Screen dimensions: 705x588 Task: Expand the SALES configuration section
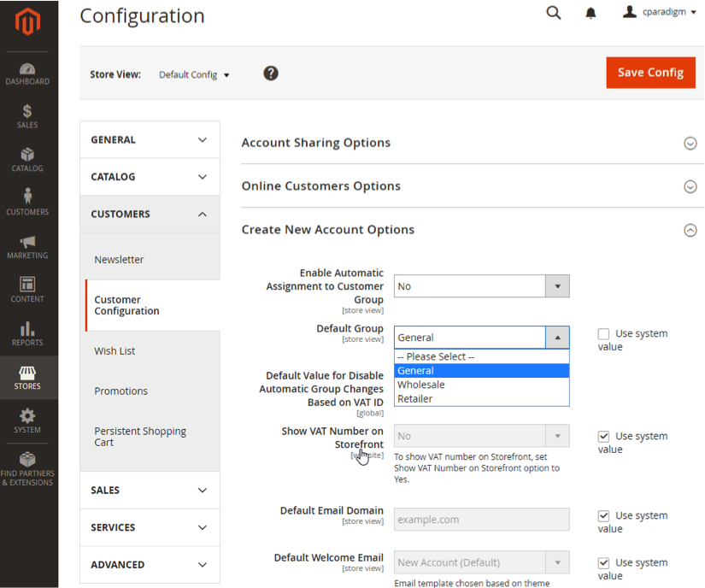150,490
